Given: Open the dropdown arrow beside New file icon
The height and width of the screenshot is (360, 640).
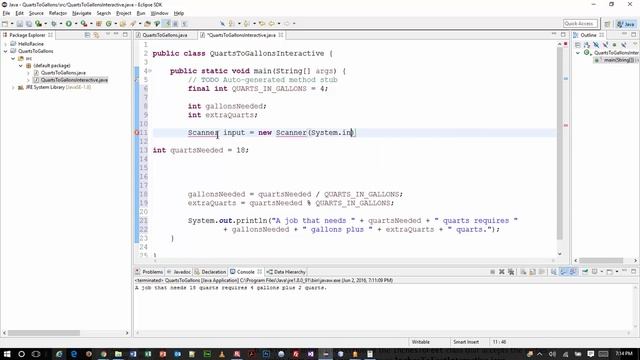Looking at the screenshot, I should point(12,24).
